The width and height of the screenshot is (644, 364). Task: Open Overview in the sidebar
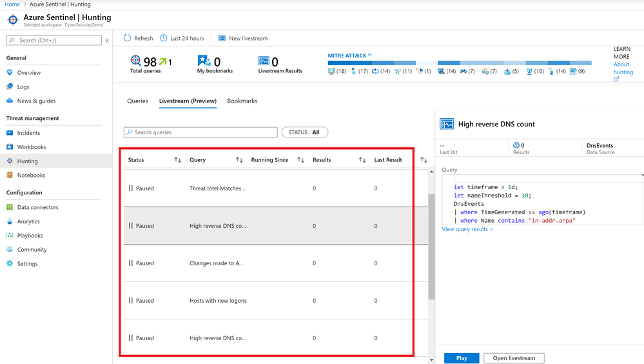pyautogui.click(x=29, y=72)
